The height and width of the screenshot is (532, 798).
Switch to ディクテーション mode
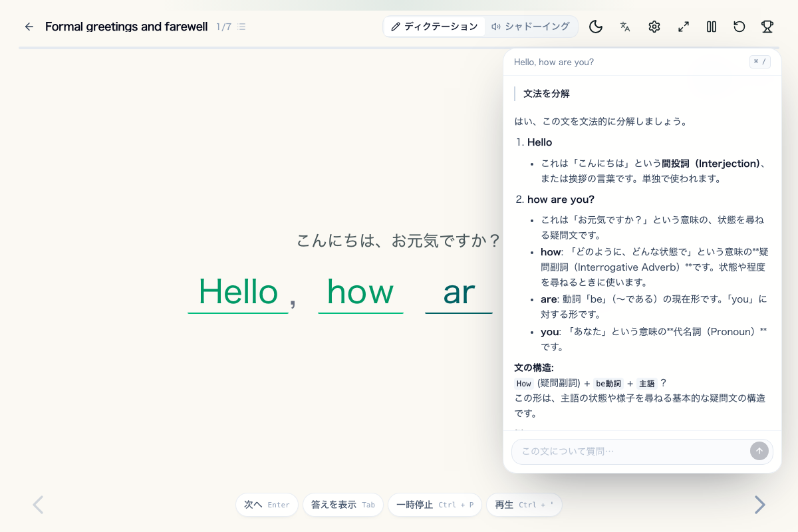point(434,27)
